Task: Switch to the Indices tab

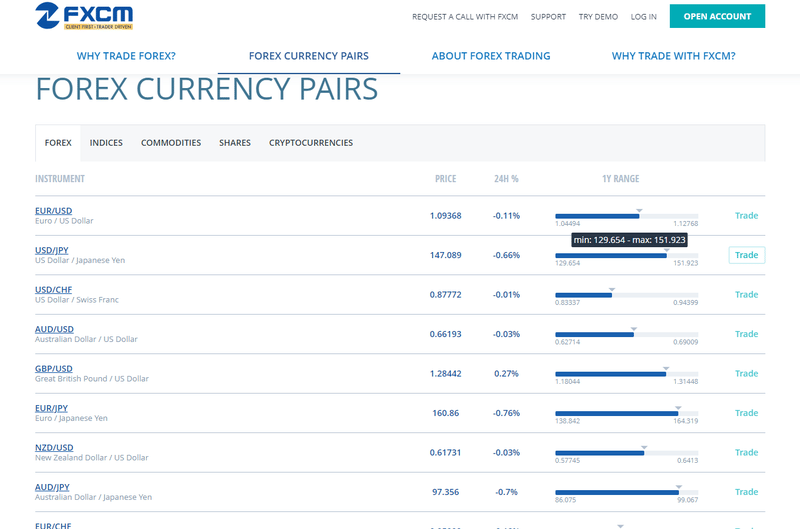Action: (106, 143)
